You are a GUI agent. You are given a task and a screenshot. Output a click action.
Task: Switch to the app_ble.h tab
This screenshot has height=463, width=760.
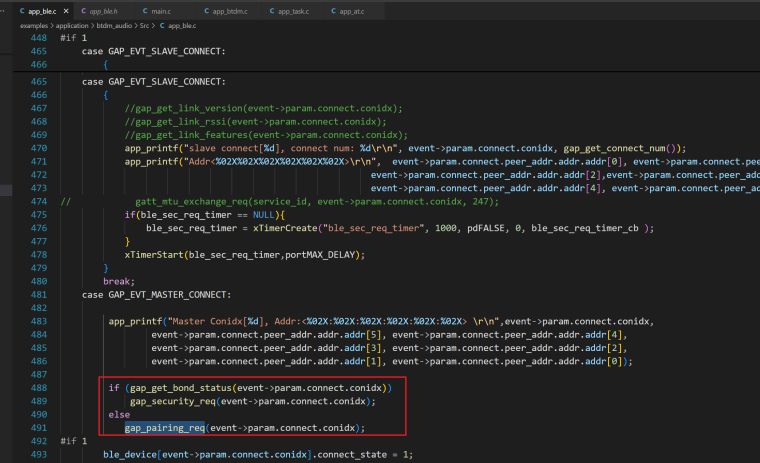pyautogui.click(x=103, y=11)
